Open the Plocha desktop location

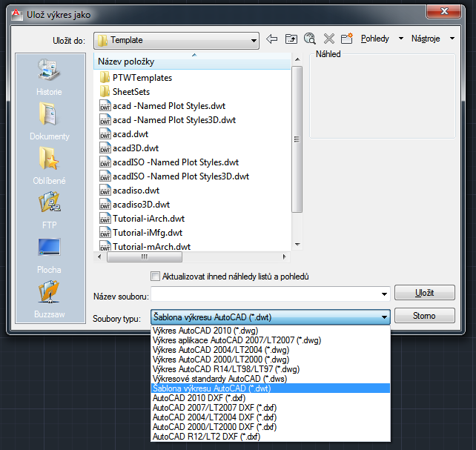tap(49, 255)
